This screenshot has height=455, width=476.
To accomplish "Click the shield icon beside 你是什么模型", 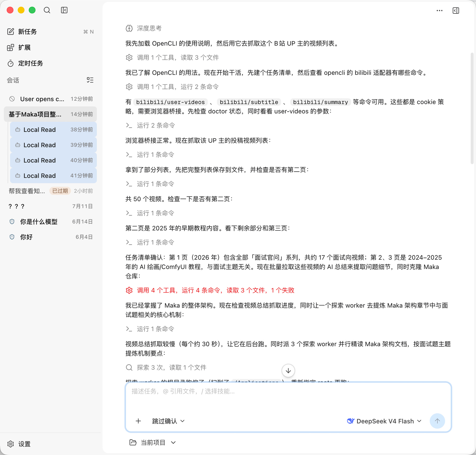I will point(12,222).
